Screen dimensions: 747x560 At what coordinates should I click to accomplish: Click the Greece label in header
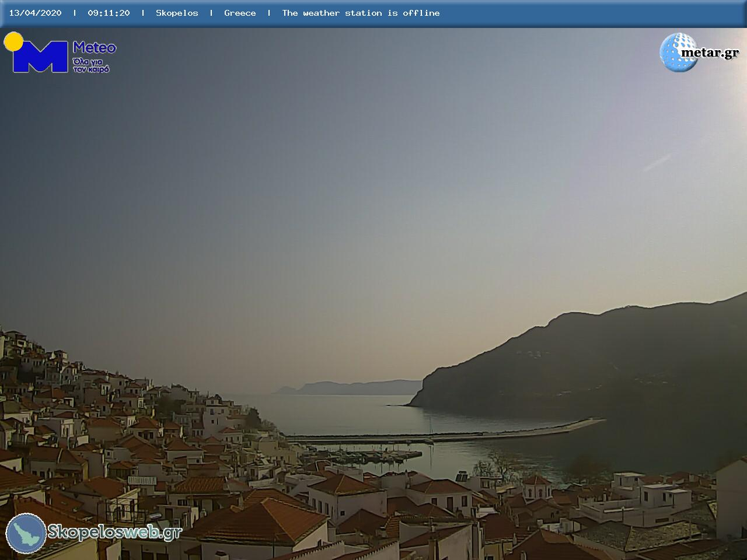pyautogui.click(x=240, y=13)
